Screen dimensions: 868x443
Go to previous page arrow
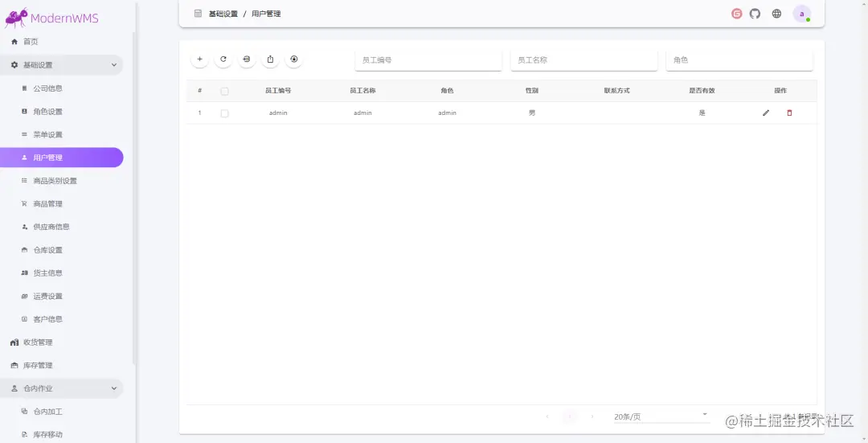click(547, 416)
